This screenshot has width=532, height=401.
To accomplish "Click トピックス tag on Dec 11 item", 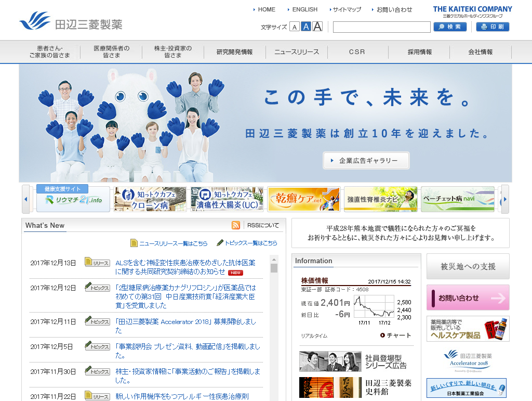I will pyautogui.click(x=97, y=321).
